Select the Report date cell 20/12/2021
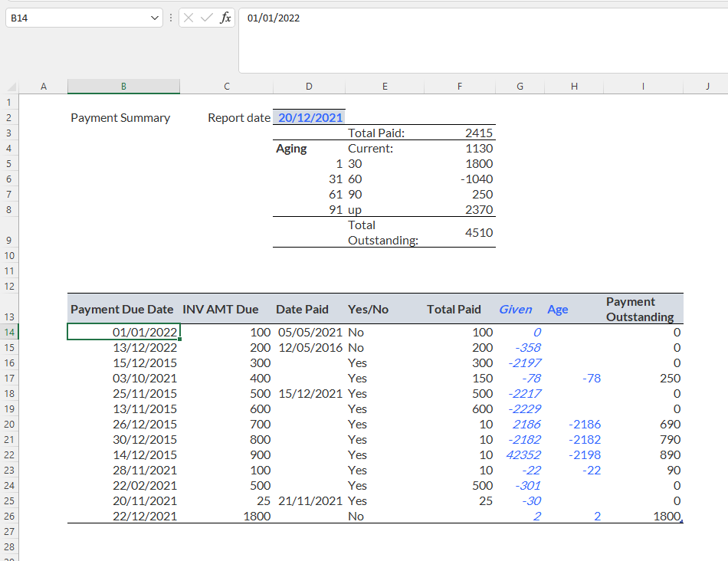This screenshot has width=728, height=561. [x=310, y=117]
